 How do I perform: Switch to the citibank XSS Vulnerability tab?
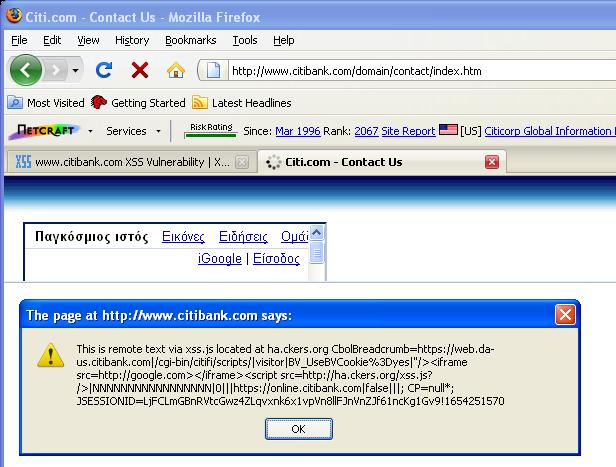(132, 162)
